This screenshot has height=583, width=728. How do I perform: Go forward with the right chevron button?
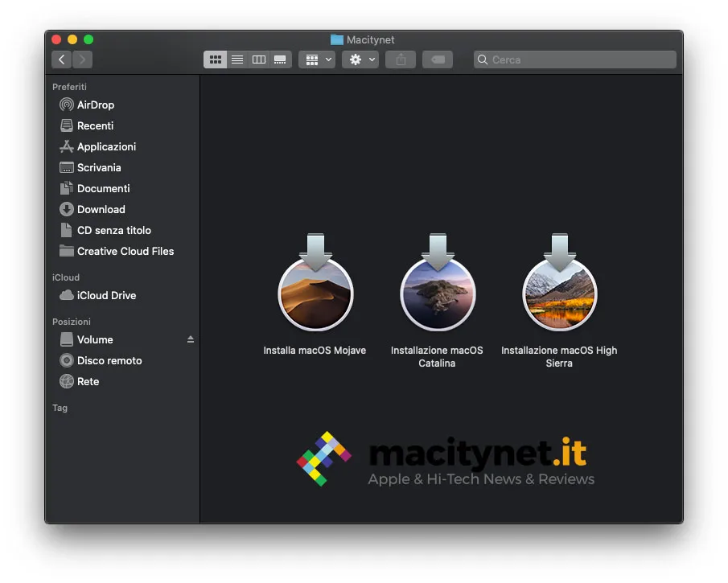(x=82, y=60)
